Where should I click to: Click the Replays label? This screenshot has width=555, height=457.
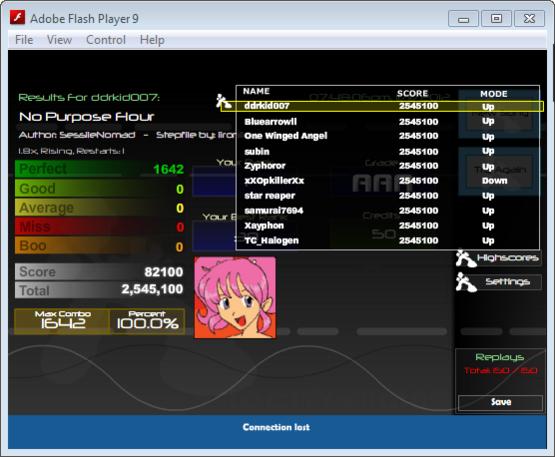[x=499, y=357]
